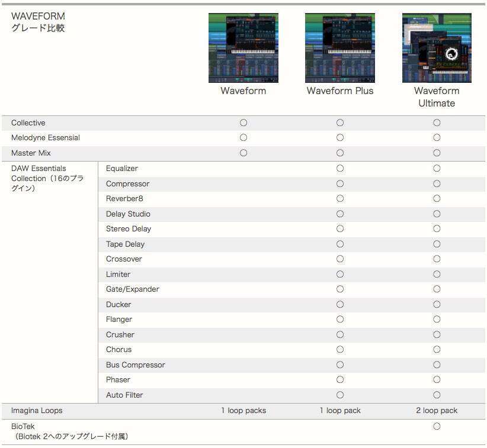Click the Stereo Delay circle under Waveform Ultimate
487x448 pixels.
click(437, 229)
